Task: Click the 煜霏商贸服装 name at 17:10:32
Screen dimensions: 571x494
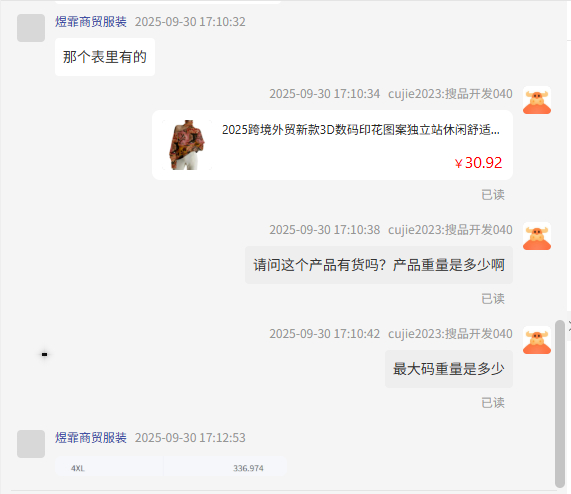Action: [91, 22]
